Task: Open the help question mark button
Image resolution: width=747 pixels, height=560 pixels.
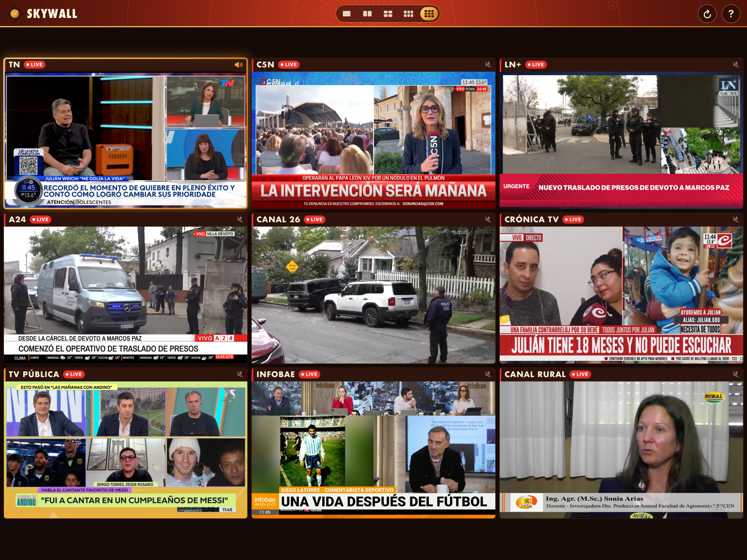Action: [x=731, y=14]
